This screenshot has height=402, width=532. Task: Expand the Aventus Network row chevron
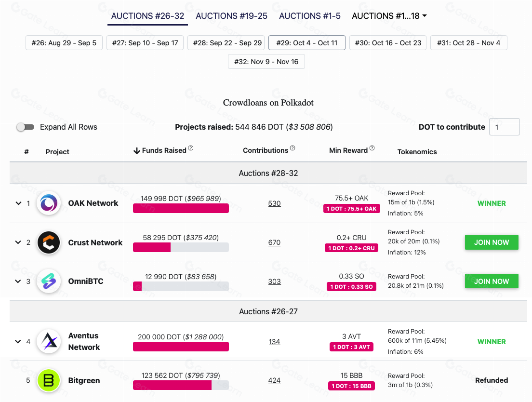click(18, 342)
